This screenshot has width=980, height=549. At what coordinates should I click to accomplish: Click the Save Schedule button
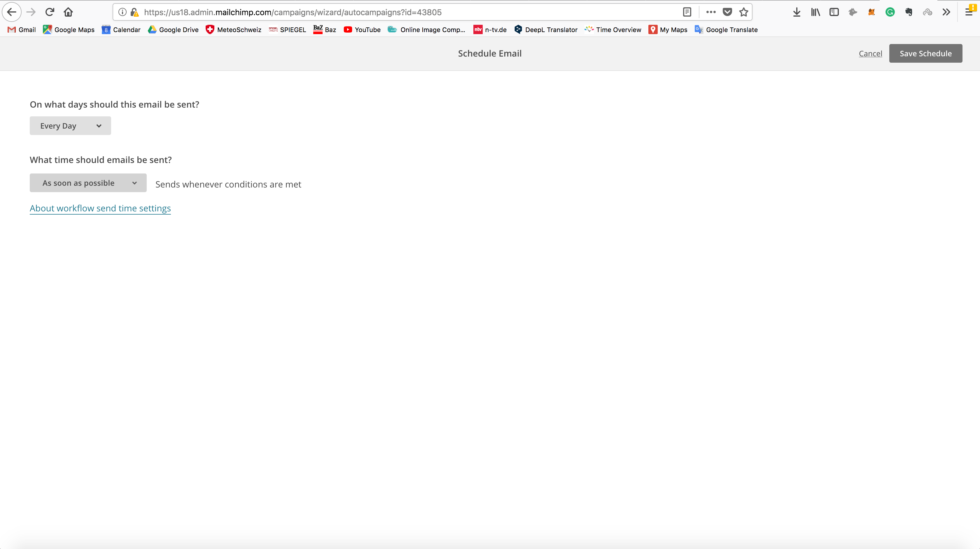pyautogui.click(x=925, y=54)
